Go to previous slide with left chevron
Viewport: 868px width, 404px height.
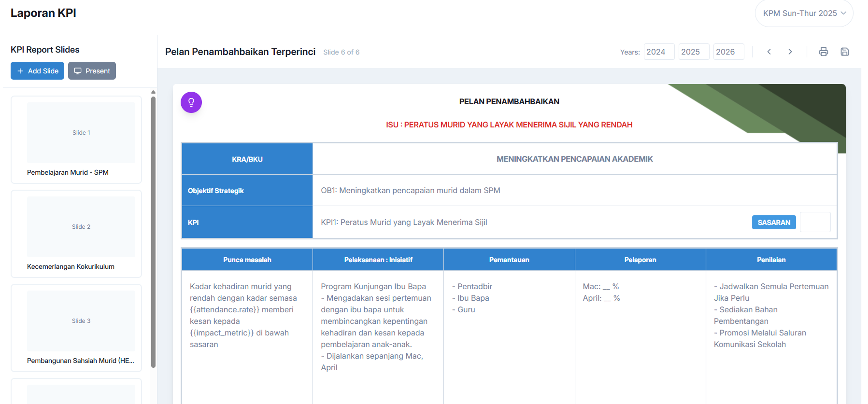point(769,52)
